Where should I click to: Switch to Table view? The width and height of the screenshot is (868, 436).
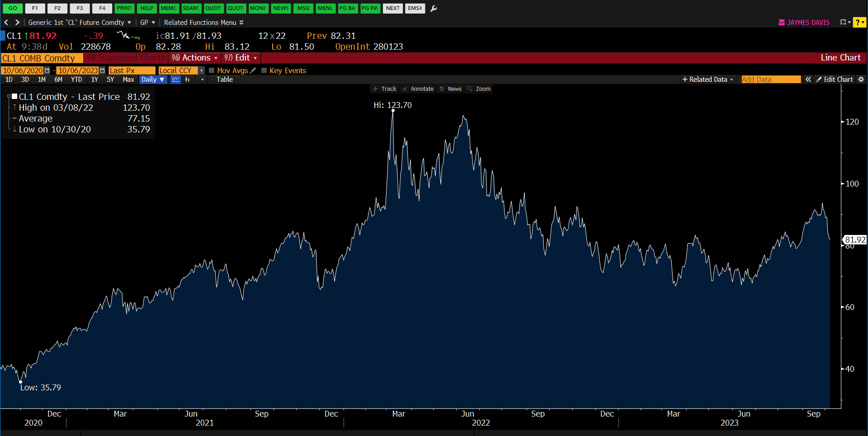click(x=225, y=80)
